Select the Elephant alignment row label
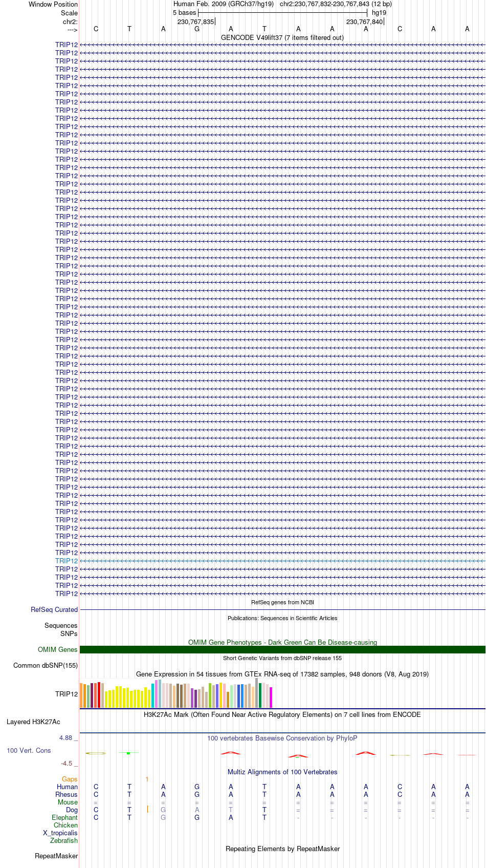The image size is (486, 868). [x=64, y=817]
